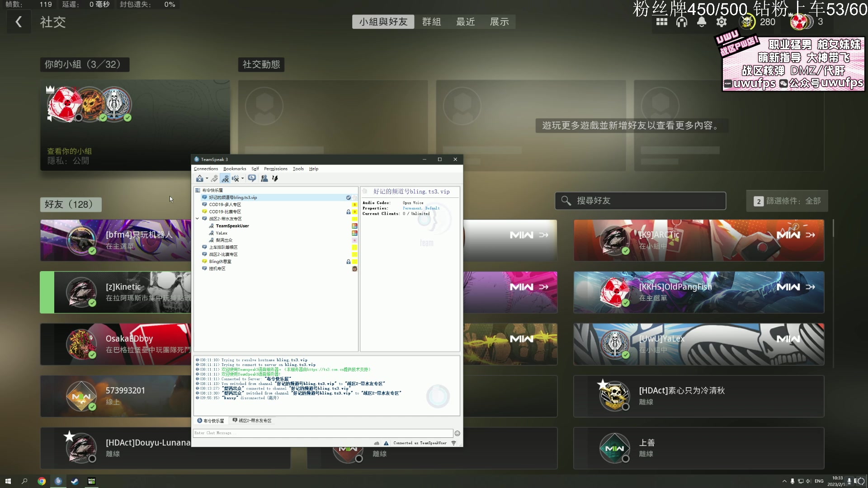Toggle the mute speakers toolbar button

pos(236,178)
